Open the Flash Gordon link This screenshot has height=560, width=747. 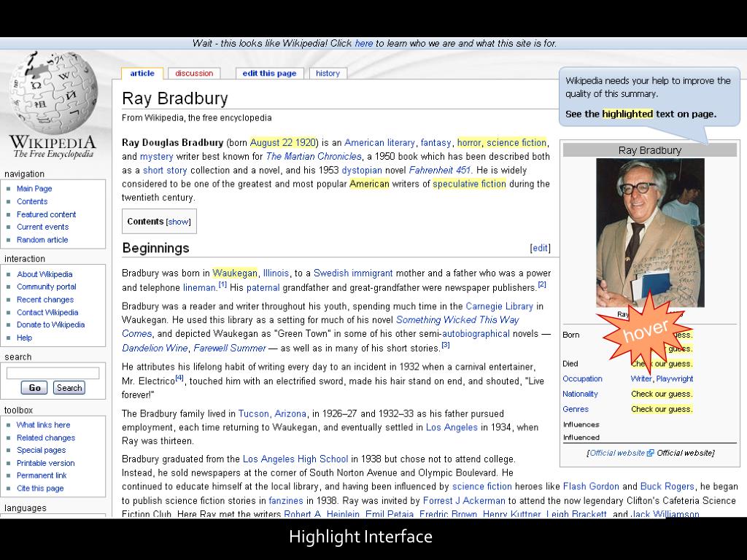(591, 486)
